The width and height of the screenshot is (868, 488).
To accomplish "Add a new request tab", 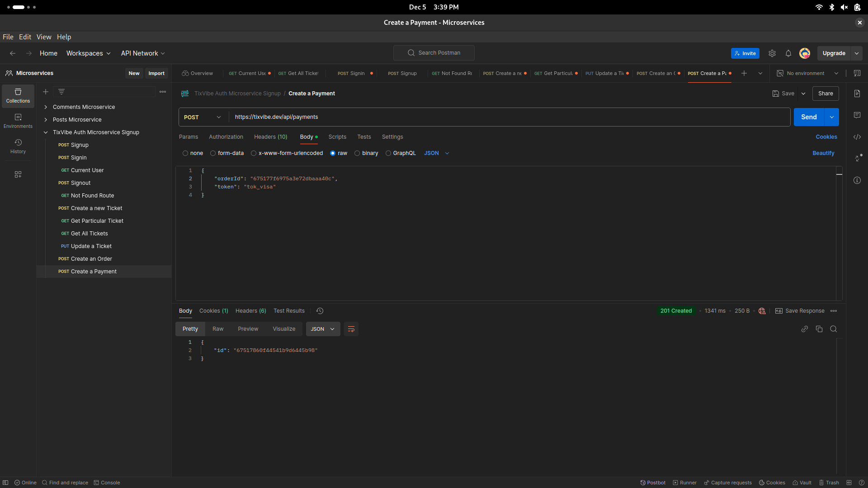I will (x=744, y=73).
